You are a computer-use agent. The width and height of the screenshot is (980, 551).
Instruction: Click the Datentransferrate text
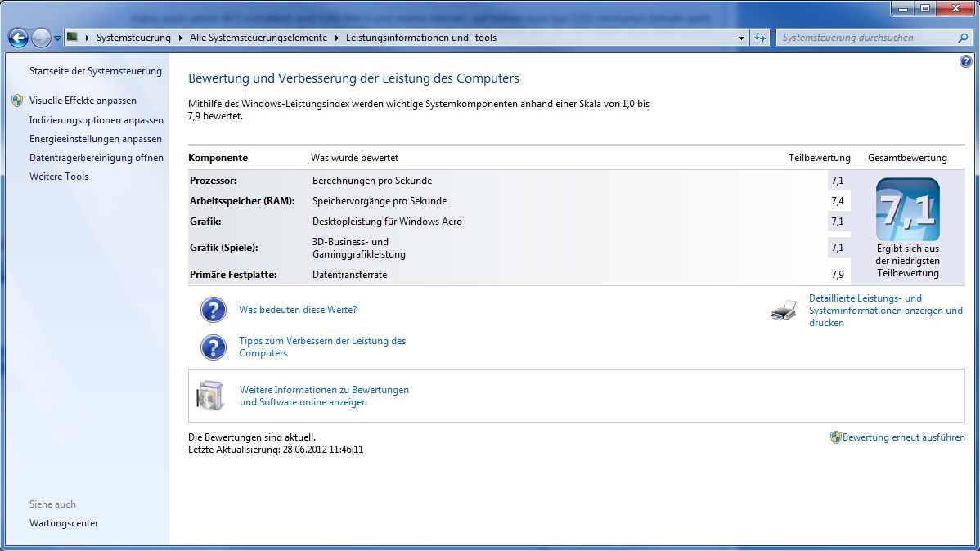[x=349, y=274]
